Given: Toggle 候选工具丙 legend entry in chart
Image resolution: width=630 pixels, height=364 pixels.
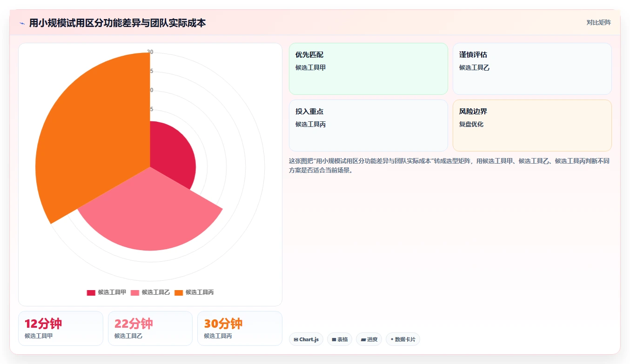Looking at the screenshot, I should pos(194,292).
